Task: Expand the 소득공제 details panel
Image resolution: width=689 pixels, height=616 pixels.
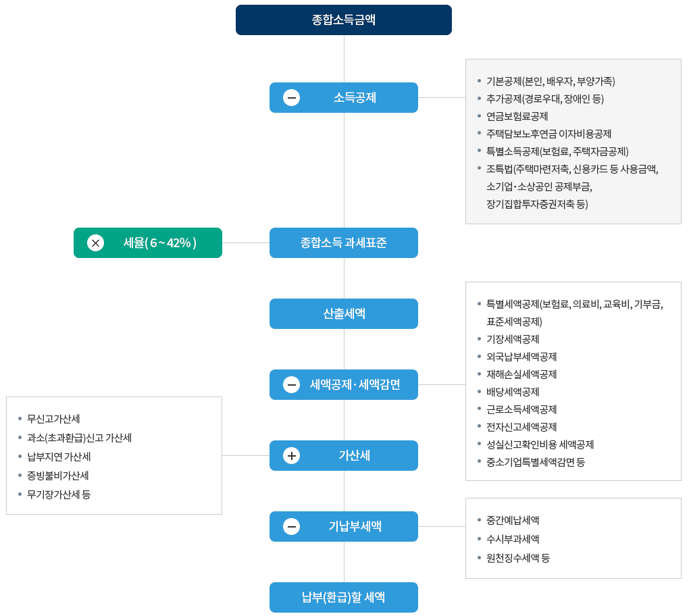Action: pyautogui.click(x=573, y=141)
